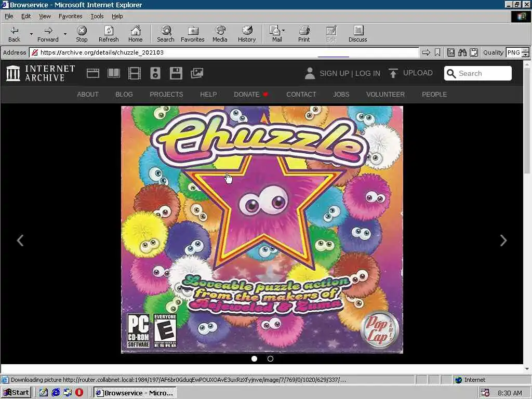532x399 pixels.
Task: Click the user avatar icon
Action: pos(310,73)
